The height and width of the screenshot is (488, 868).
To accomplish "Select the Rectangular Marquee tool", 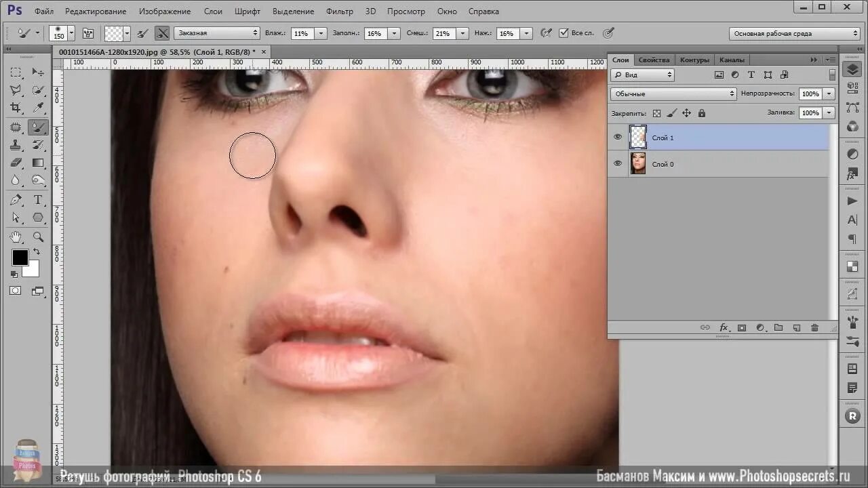I will click(x=16, y=72).
